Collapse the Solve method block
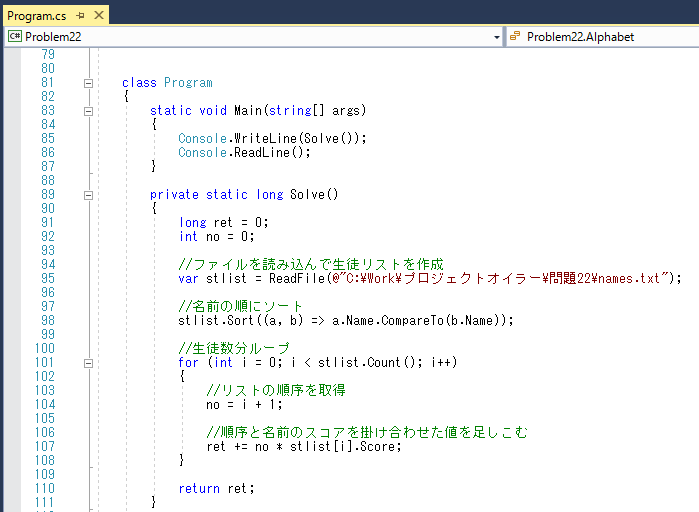 coord(88,195)
